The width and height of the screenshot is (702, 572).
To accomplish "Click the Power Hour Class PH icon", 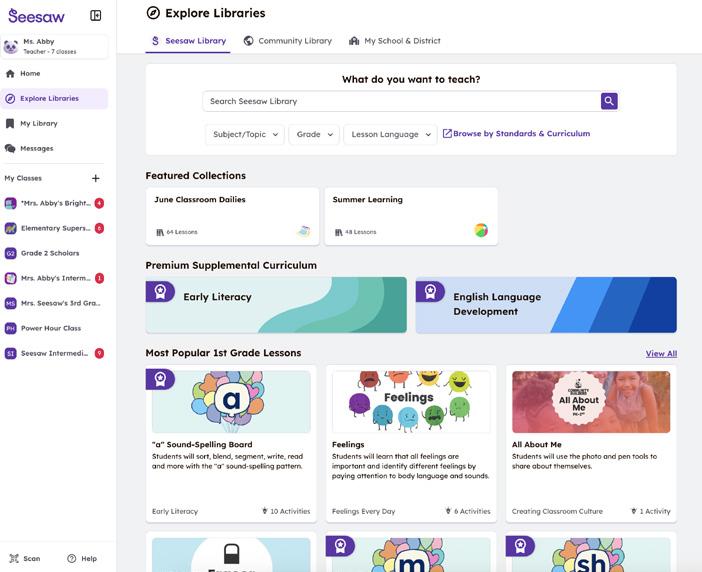I will [10, 329].
